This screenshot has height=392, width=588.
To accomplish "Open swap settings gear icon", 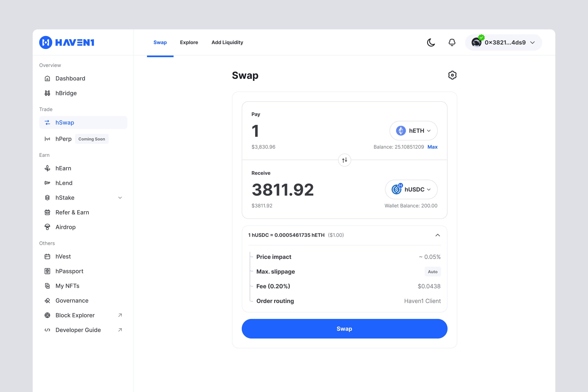I will [452, 75].
